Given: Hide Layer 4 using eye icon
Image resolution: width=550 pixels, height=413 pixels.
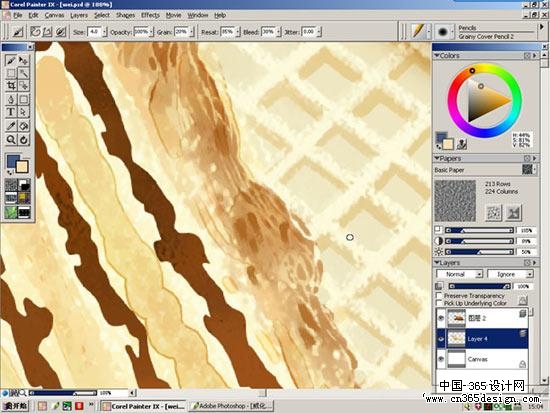Looking at the screenshot, I should [x=441, y=339].
